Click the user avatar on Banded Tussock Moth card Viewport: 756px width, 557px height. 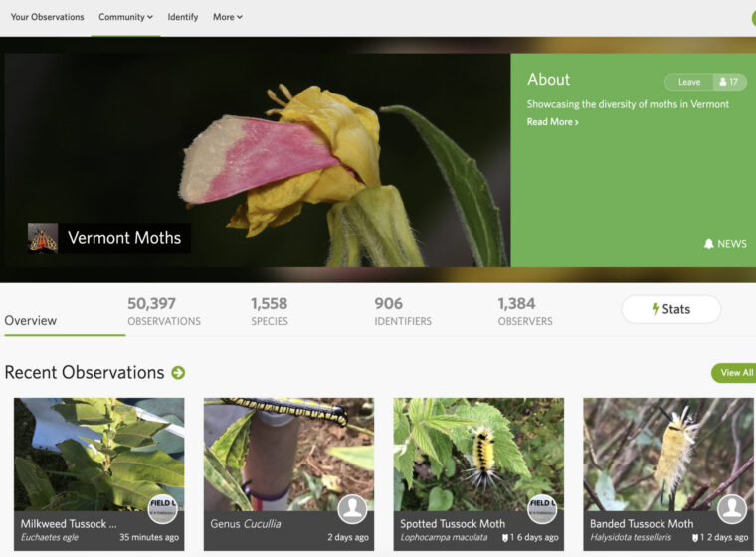731,509
